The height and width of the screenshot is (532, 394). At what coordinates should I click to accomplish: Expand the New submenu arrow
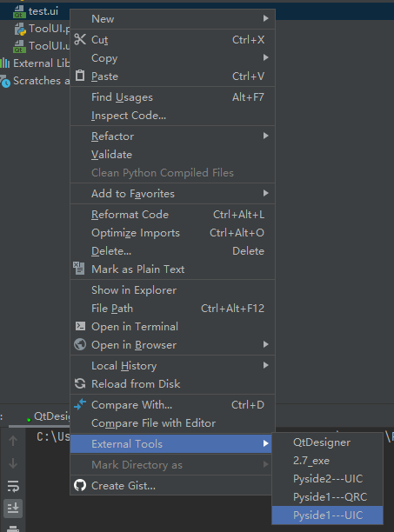coord(266,18)
